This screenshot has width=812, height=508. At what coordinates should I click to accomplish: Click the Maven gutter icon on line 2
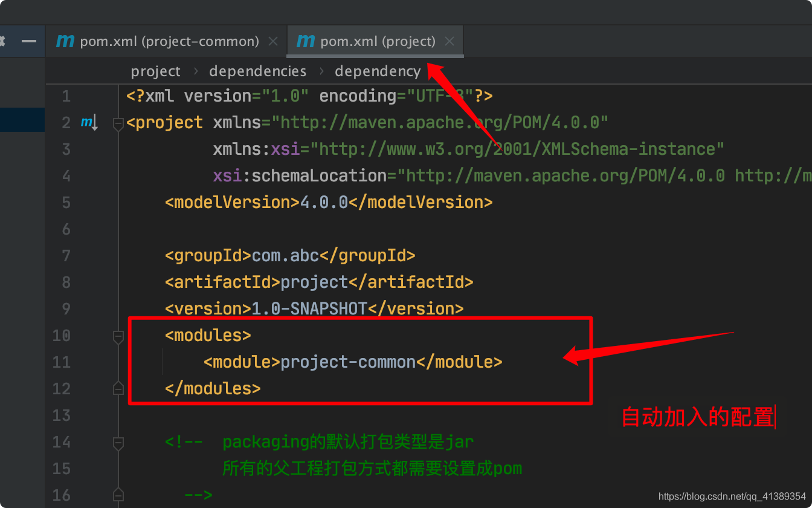89,123
